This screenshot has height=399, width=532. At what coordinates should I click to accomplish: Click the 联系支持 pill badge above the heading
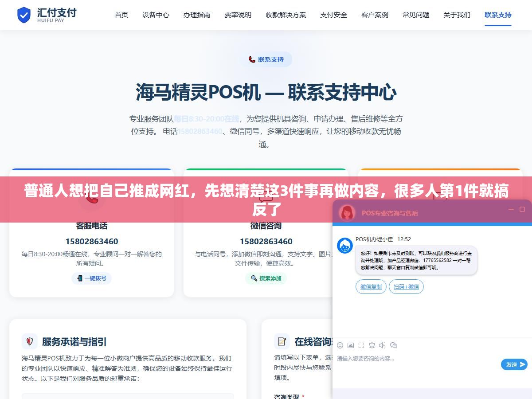click(x=266, y=59)
